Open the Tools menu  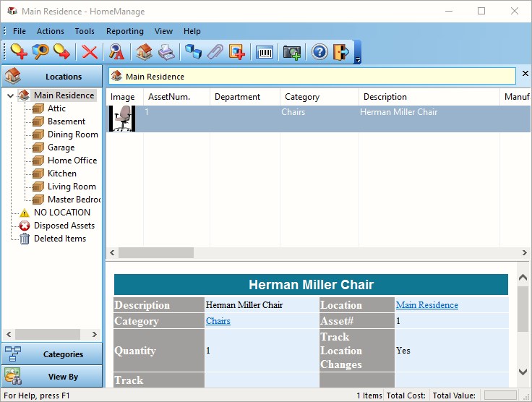[85, 31]
